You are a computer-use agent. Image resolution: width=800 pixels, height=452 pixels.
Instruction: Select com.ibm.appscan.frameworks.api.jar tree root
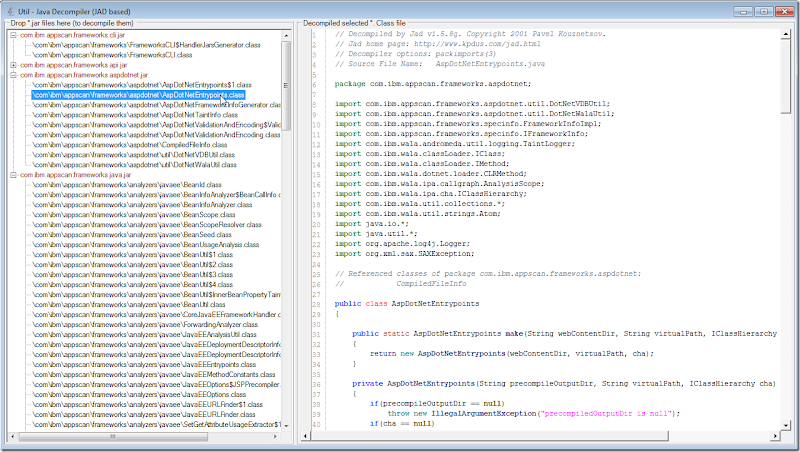73,65
